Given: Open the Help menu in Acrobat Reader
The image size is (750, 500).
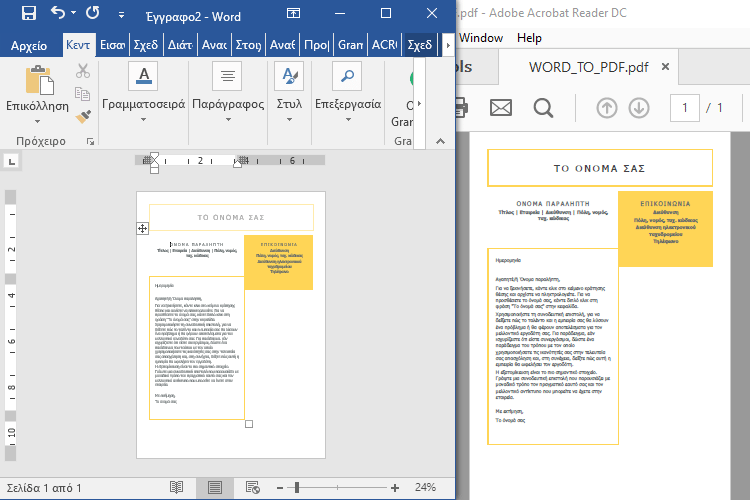Looking at the screenshot, I should 530,38.
